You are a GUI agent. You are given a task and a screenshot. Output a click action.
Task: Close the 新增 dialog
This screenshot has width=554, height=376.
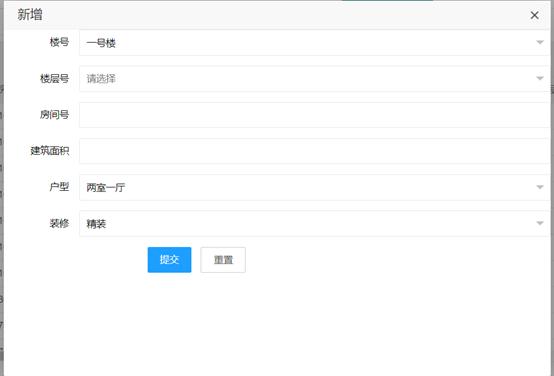click(534, 15)
